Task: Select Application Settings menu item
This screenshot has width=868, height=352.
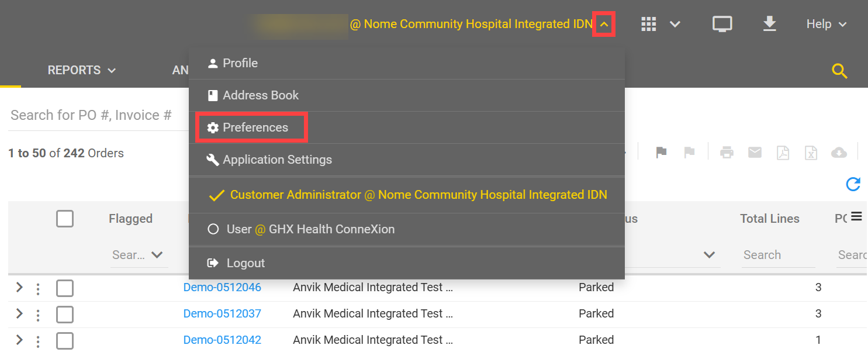Action: point(276,160)
